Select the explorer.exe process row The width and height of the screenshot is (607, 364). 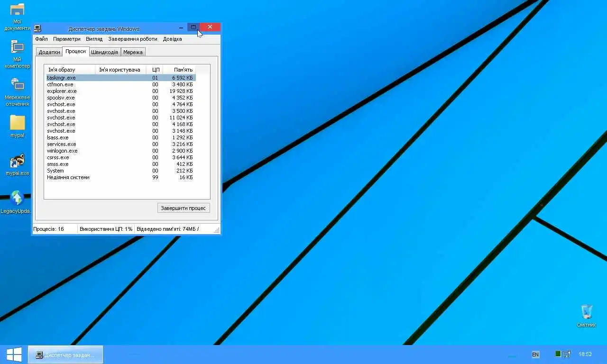(x=120, y=91)
